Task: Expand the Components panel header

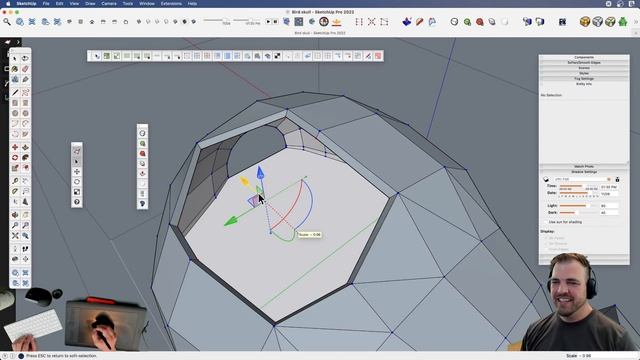Action: pyautogui.click(x=584, y=57)
